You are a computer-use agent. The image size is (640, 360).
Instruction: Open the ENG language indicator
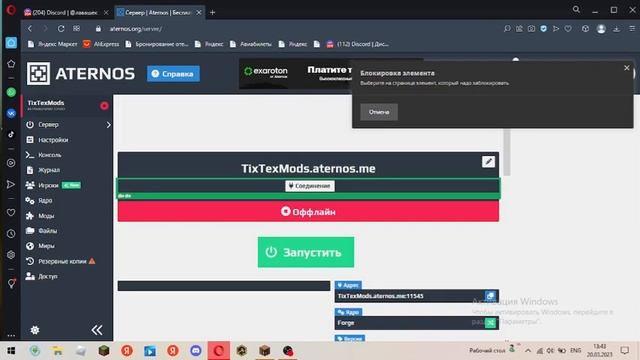click(576, 351)
